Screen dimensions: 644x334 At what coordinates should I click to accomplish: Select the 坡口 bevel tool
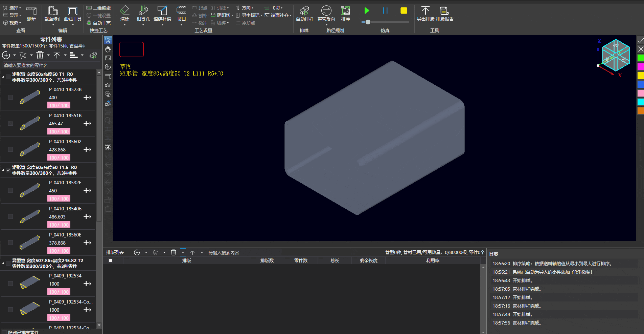point(182,14)
